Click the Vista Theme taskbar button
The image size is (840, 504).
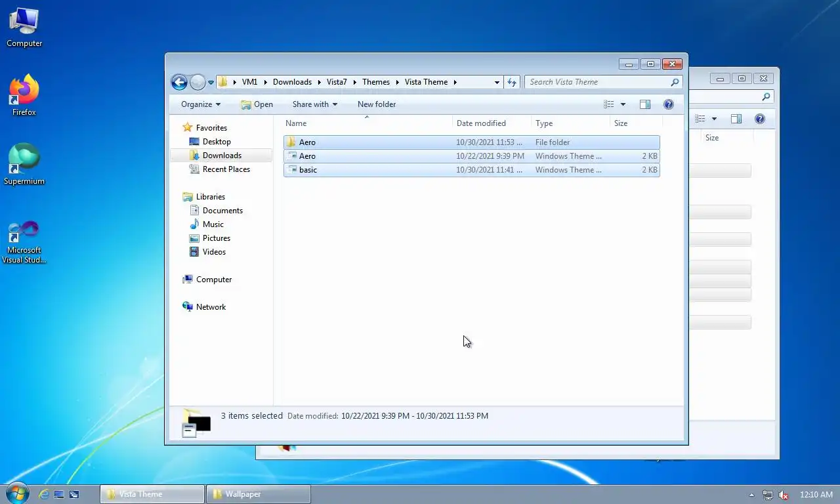click(x=152, y=494)
